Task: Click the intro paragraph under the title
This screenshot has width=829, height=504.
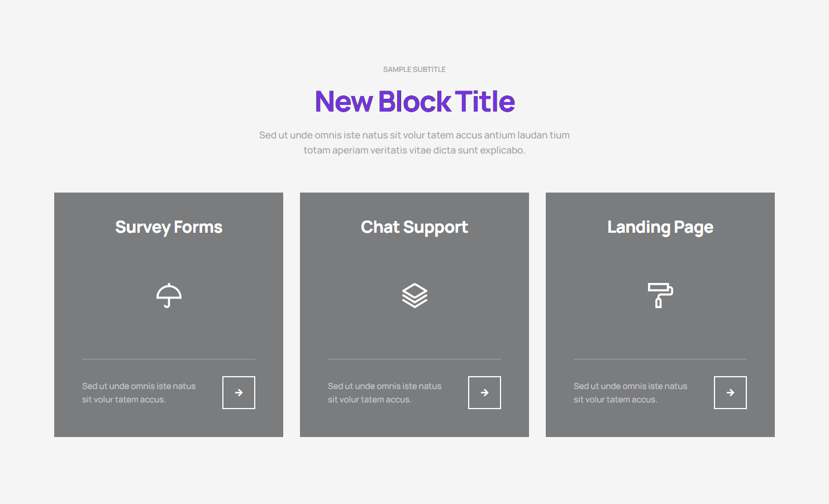Action: 414,142
